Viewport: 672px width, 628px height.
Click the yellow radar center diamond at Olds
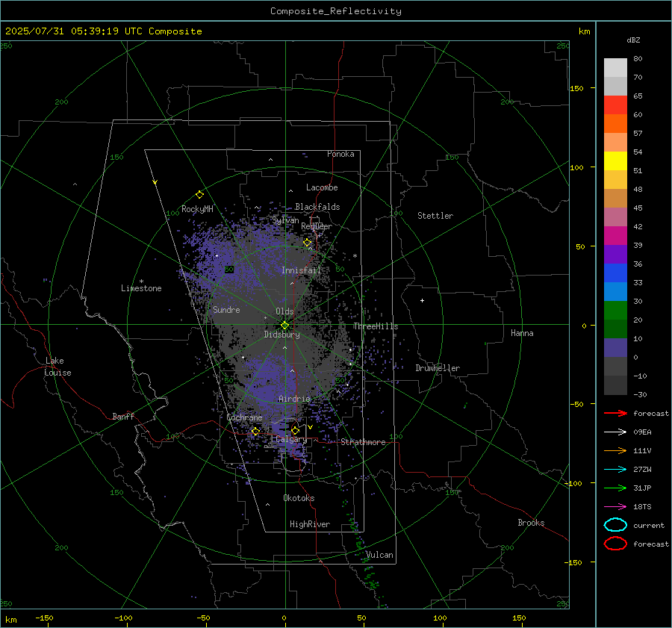coord(284,326)
